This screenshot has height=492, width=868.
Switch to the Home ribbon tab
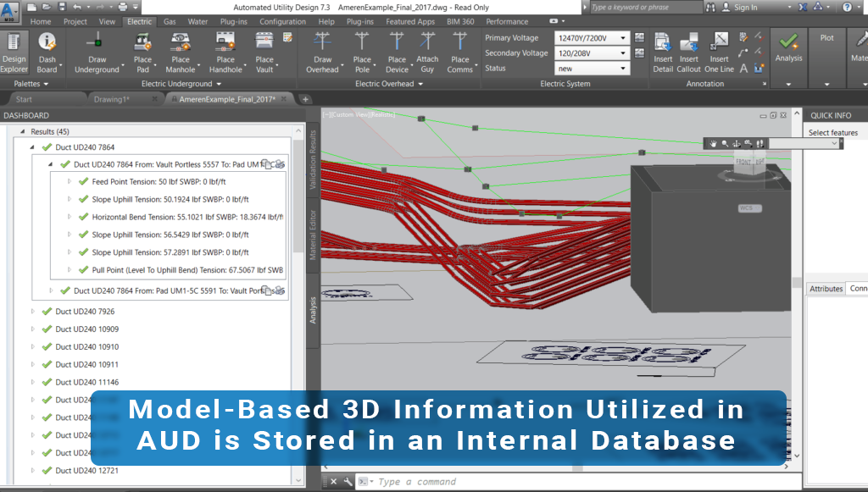[41, 21]
